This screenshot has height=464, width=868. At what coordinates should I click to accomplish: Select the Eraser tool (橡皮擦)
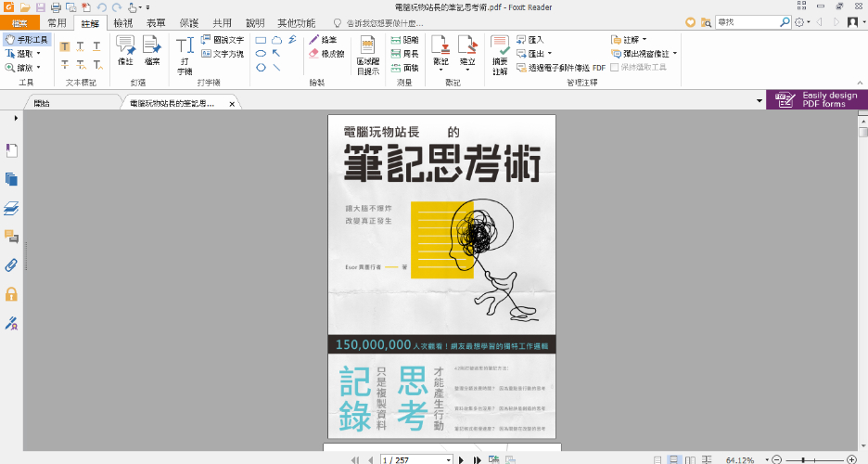[326, 54]
